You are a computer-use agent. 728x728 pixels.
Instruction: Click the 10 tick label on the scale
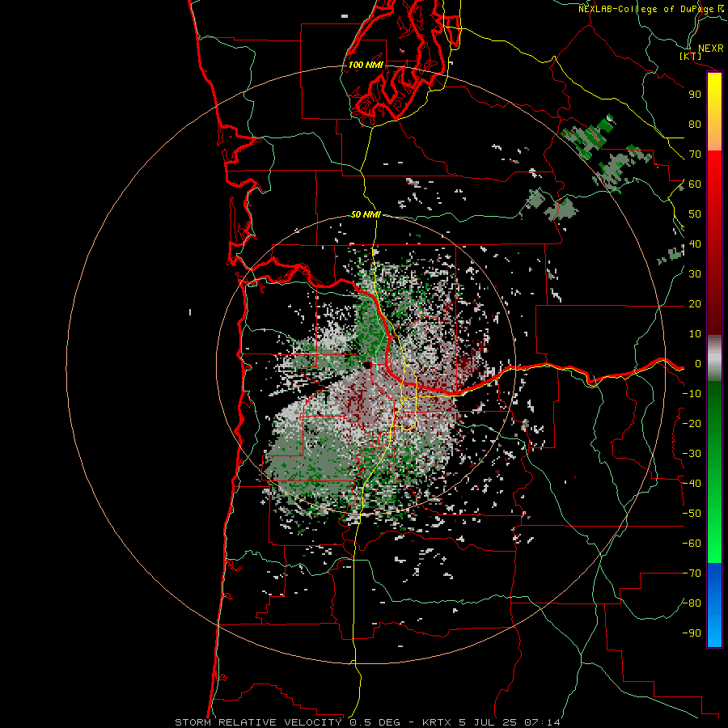click(x=695, y=334)
